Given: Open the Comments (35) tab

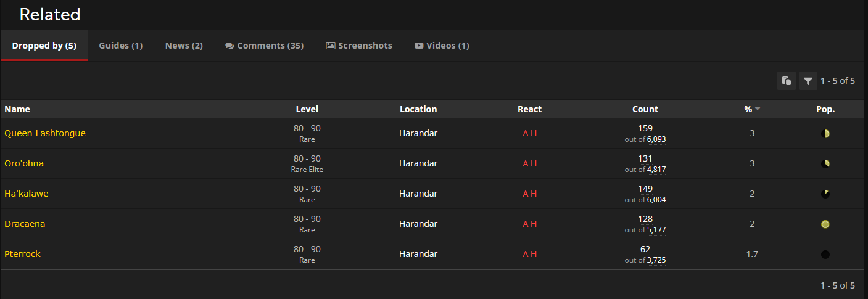Looking at the screenshot, I should 265,46.
